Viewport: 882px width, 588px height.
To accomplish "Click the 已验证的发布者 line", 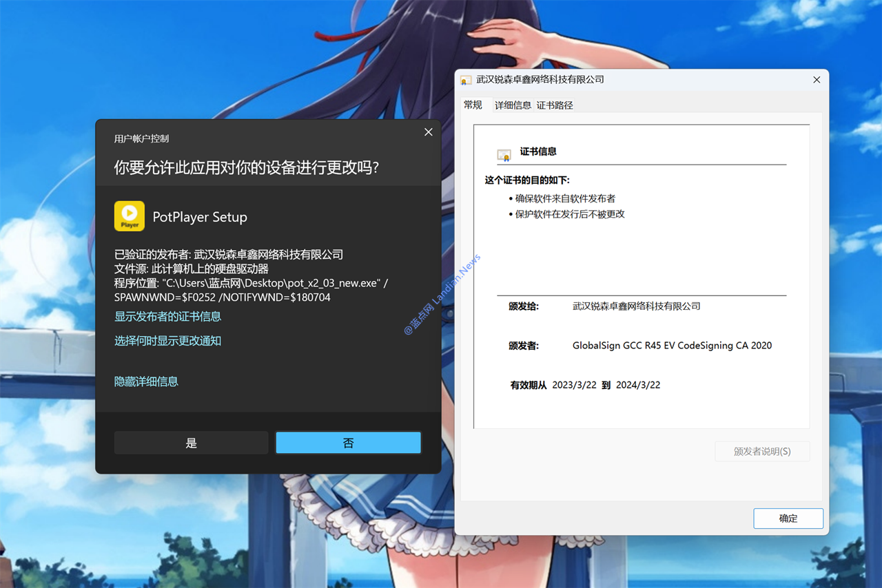I will point(229,255).
